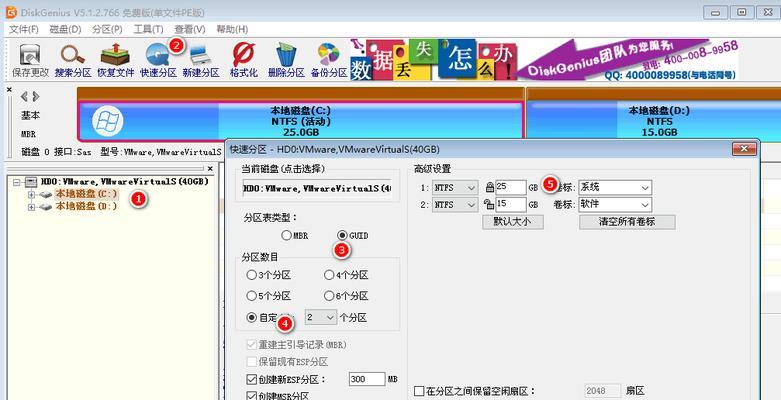Click ESP partition size field showing 300
The image size is (781, 400).
pyautogui.click(x=367, y=379)
